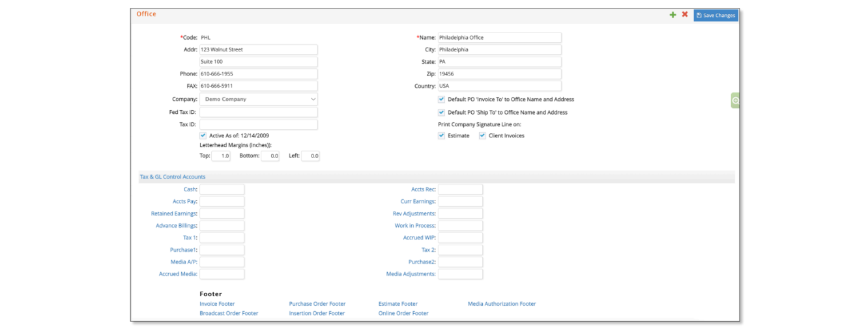Screen dimensions: 868x330
Task: Click the Retained Earnings account field
Action: pyautogui.click(x=222, y=213)
